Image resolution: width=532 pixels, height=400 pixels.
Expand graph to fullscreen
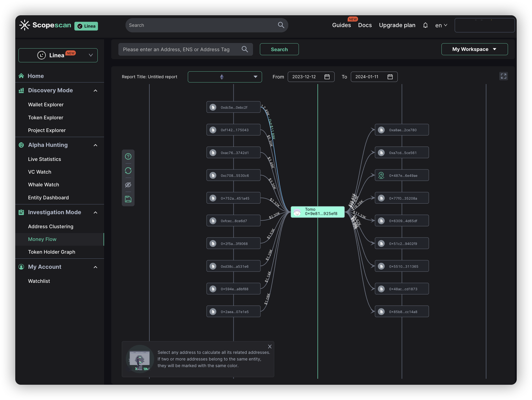click(503, 76)
